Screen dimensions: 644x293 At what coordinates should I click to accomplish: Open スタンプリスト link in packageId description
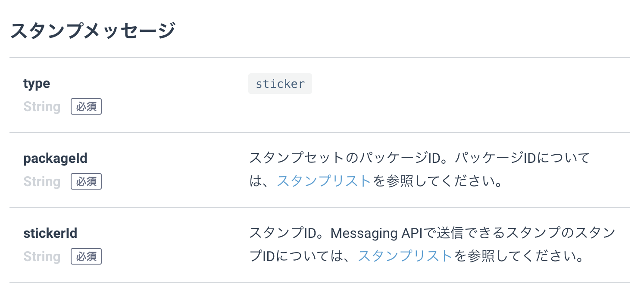(x=324, y=181)
